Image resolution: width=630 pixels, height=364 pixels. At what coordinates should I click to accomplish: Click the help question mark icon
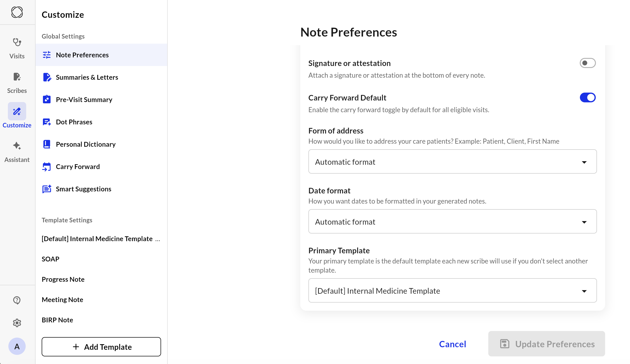coord(17,300)
